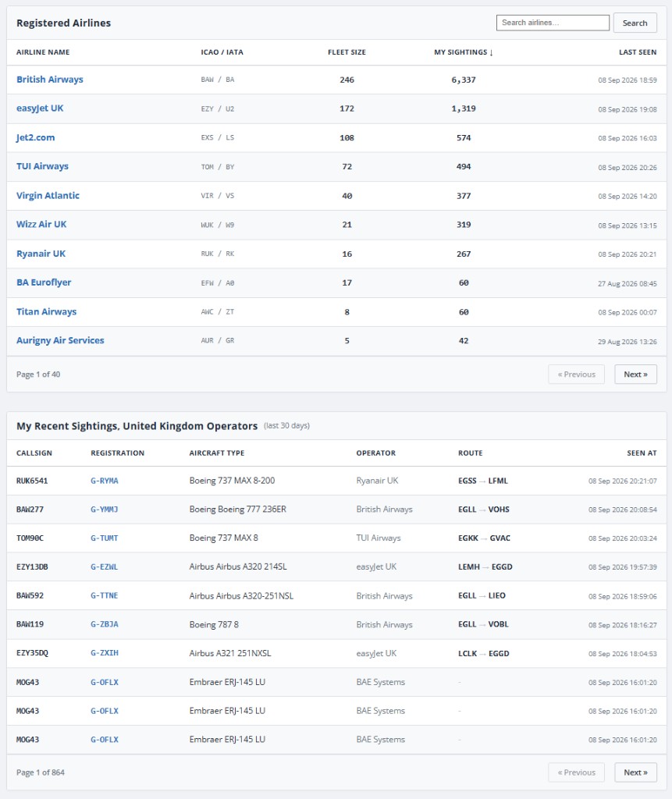Open registration G-ZXIH
Image resolution: width=672 pixels, height=799 pixels.
(105, 653)
